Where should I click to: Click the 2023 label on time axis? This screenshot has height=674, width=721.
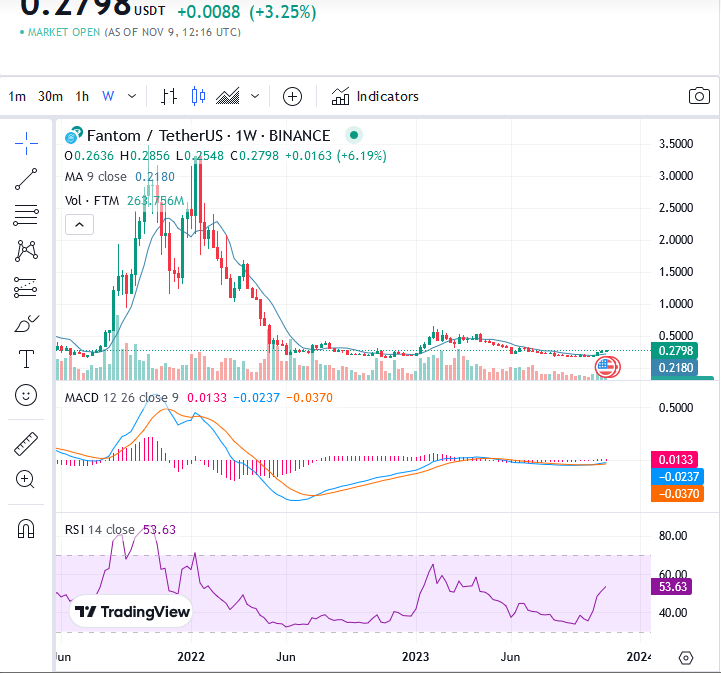coord(415,657)
